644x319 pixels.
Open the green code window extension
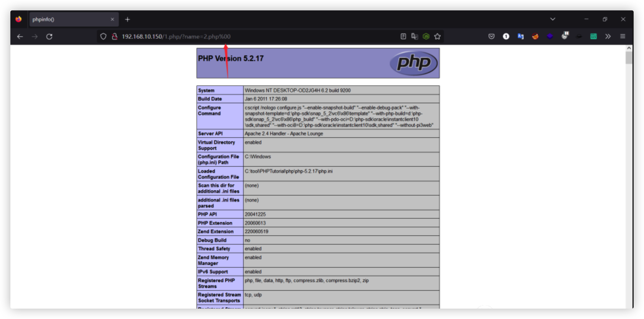[593, 37]
